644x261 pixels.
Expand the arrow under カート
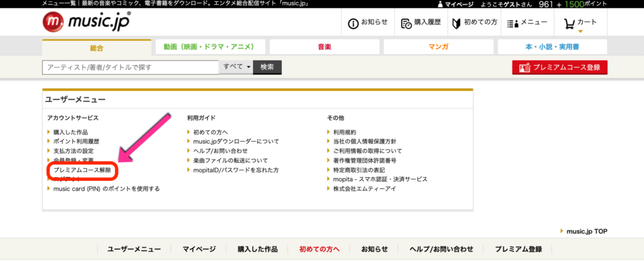click(x=580, y=31)
